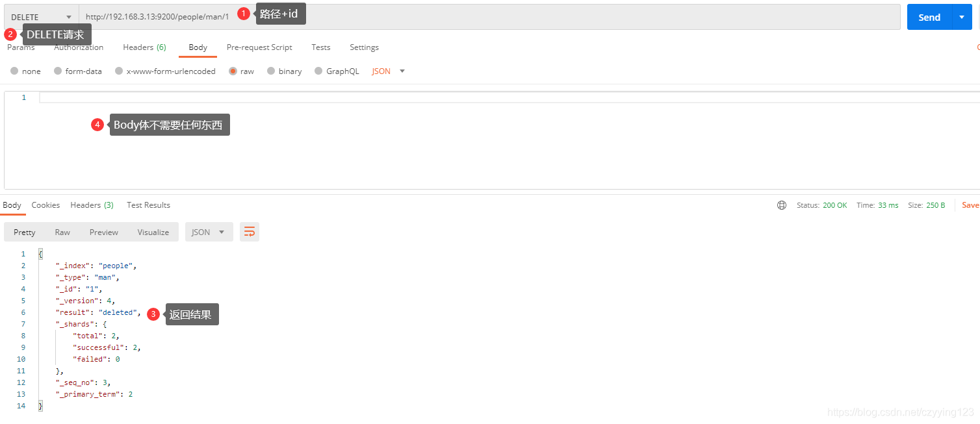Click the "result": "deleted" response line

[x=98, y=312]
